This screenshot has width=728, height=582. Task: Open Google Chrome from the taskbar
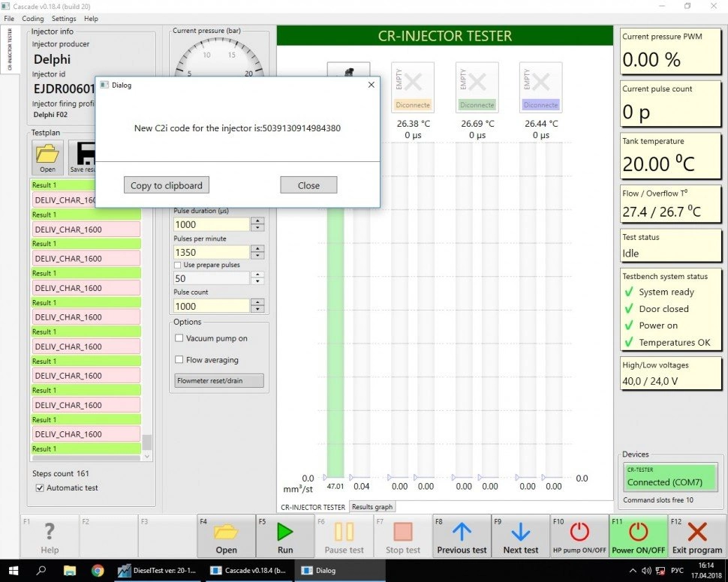coord(98,571)
